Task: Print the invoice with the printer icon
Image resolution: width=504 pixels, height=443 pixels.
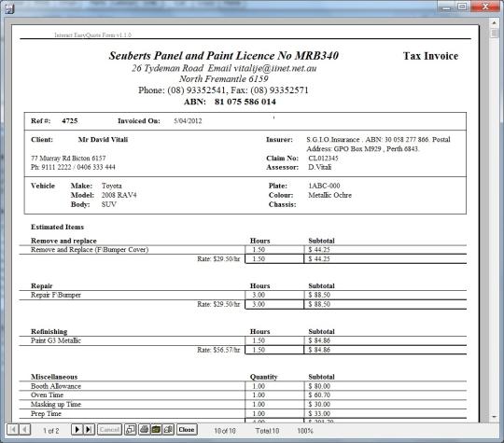Action: pos(145,430)
